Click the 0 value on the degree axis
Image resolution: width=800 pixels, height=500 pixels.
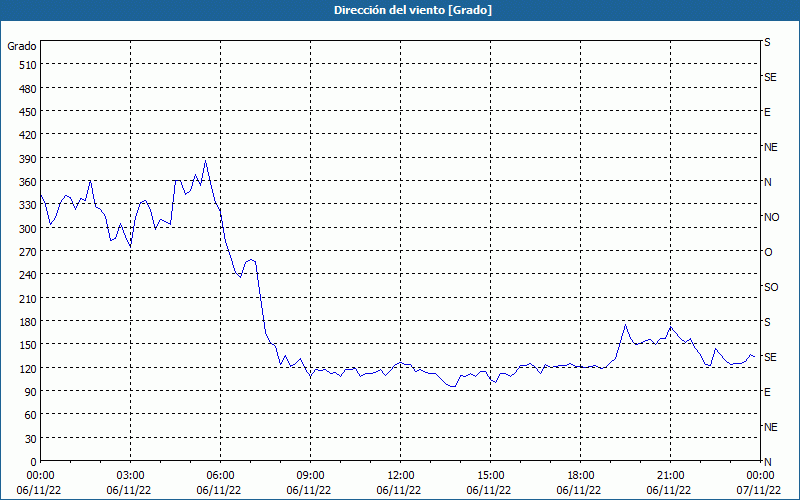tap(34, 462)
